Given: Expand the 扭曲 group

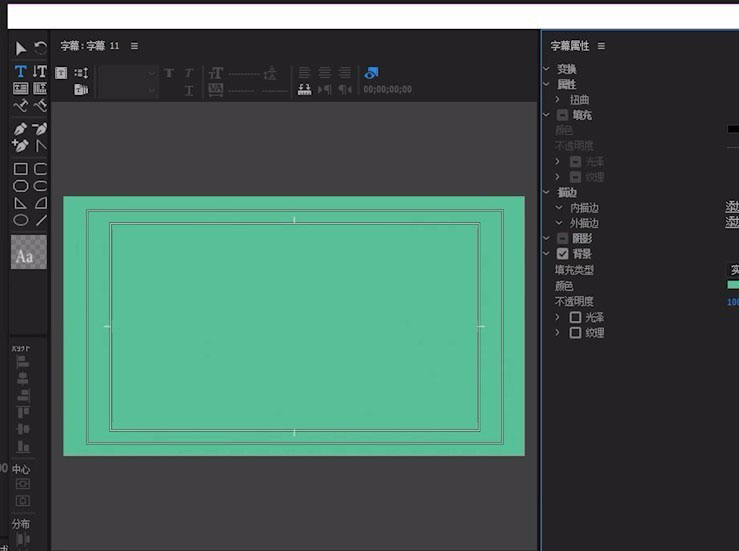Looking at the screenshot, I should tap(558, 99).
